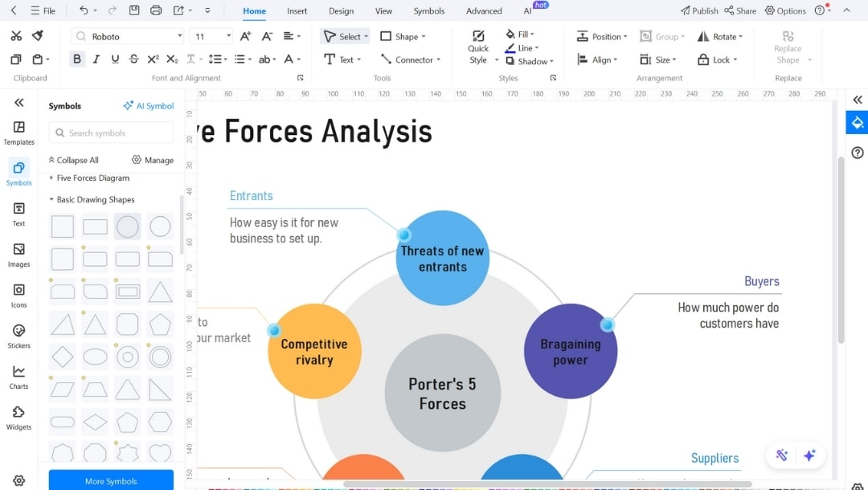Open Quick Style gallery
Image resolution: width=868 pixels, height=490 pixels.
[478, 47]
